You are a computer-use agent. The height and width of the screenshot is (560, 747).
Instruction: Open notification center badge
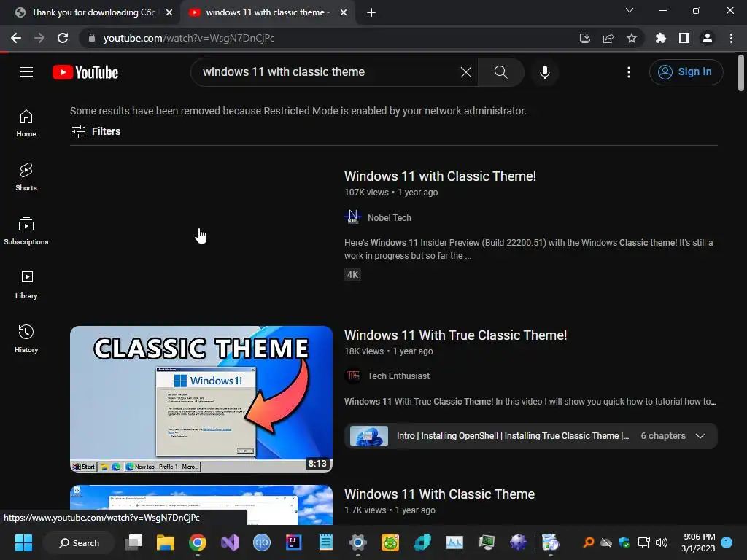pos(727,542)
